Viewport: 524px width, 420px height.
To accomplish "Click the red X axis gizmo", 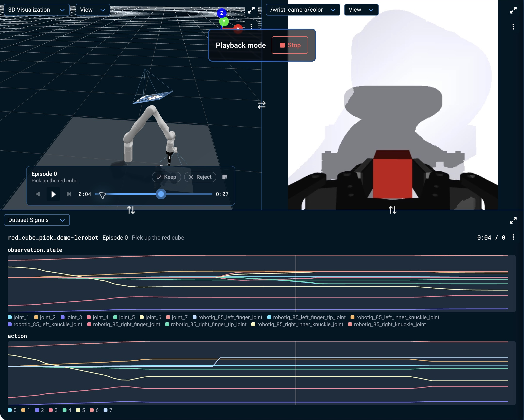I will click(x=238, y=29).
